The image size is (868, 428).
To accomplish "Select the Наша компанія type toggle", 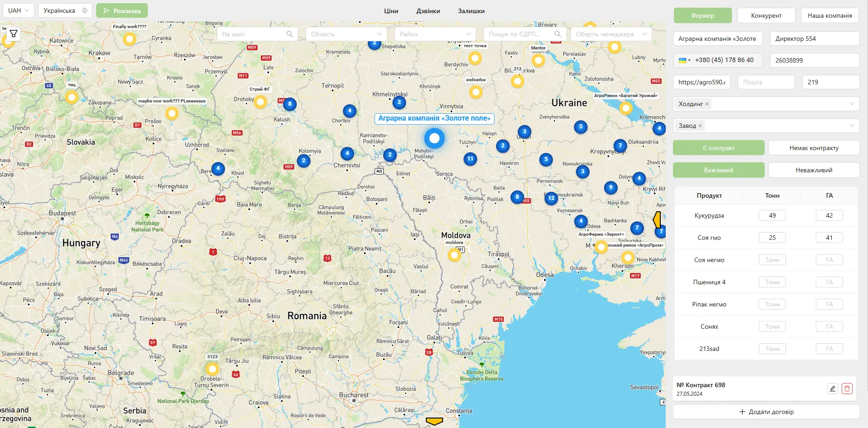I will [829, 15].
